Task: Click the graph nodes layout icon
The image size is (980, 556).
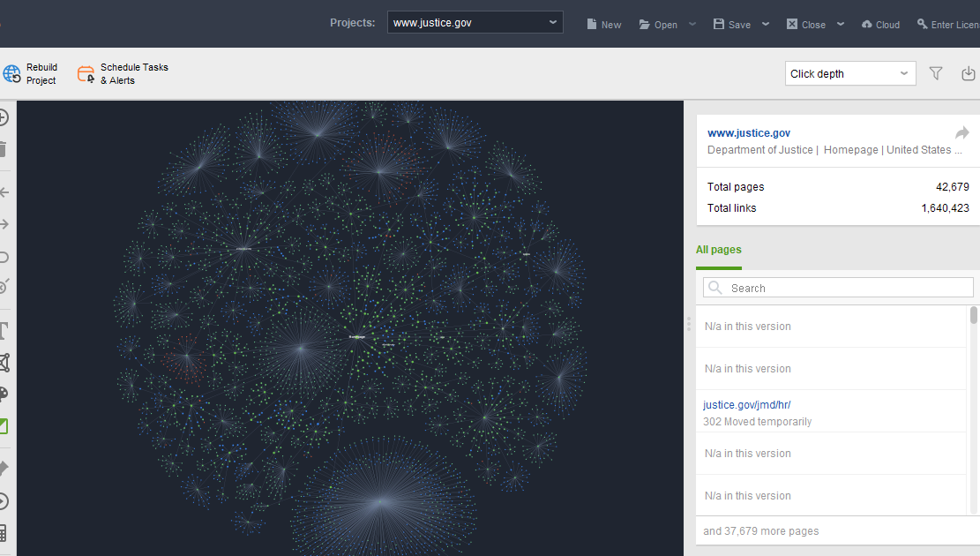Action: [x=4, y=363]
